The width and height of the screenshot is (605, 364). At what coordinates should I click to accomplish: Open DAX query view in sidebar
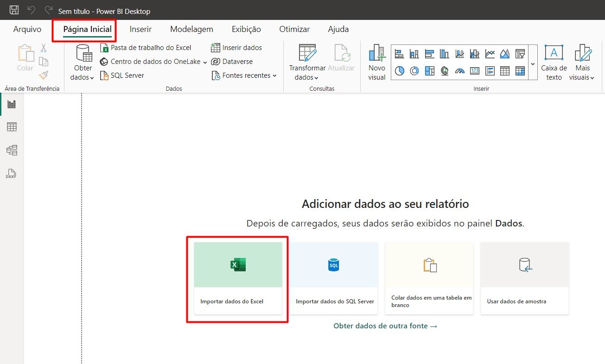click(11, 174)
